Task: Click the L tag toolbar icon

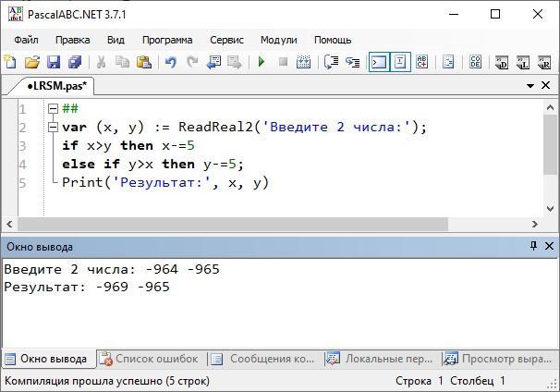Action: pyautogui.click(x=523, y=62)
